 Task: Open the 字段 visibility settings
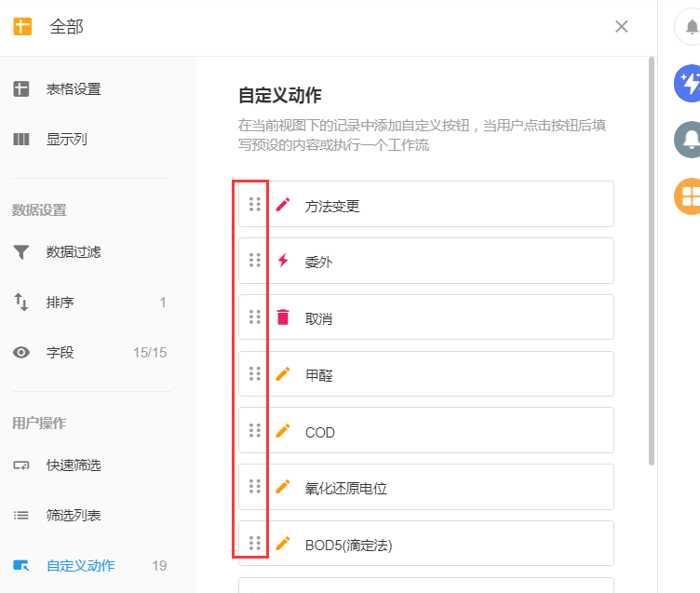coord(60,352)
